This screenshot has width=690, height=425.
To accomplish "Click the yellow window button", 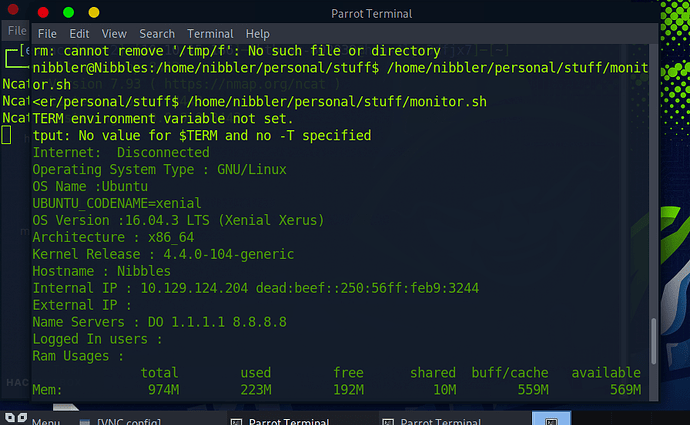I will click(x=94, y=13).
